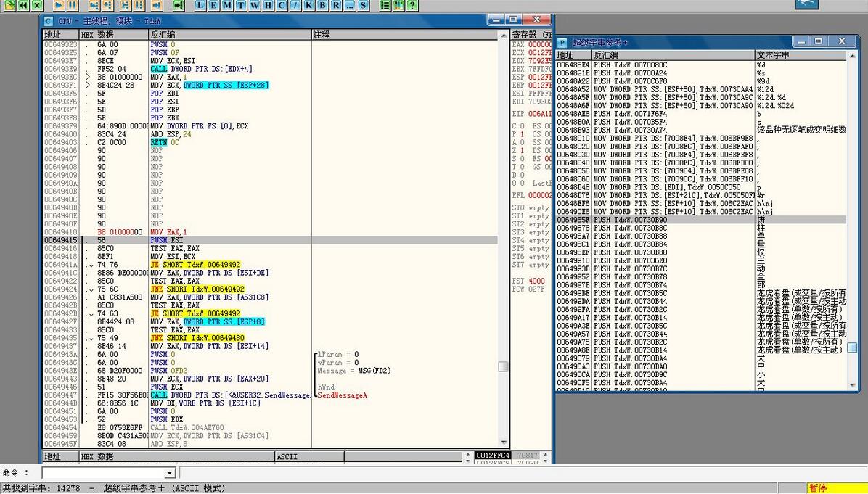Click the 命令 command input box
Viewport: 868px width, 494px height.
click(102, 473)
